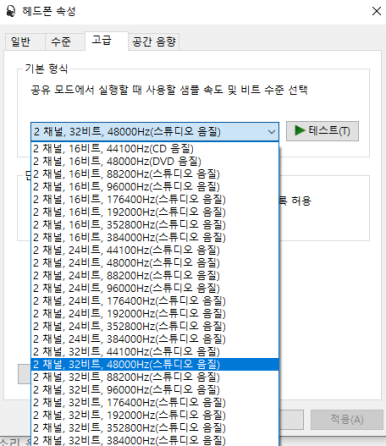Choose 2 채널, 24비트, 176400Hz format
Viewport: 386px width, 446px height.
(155, 301)
